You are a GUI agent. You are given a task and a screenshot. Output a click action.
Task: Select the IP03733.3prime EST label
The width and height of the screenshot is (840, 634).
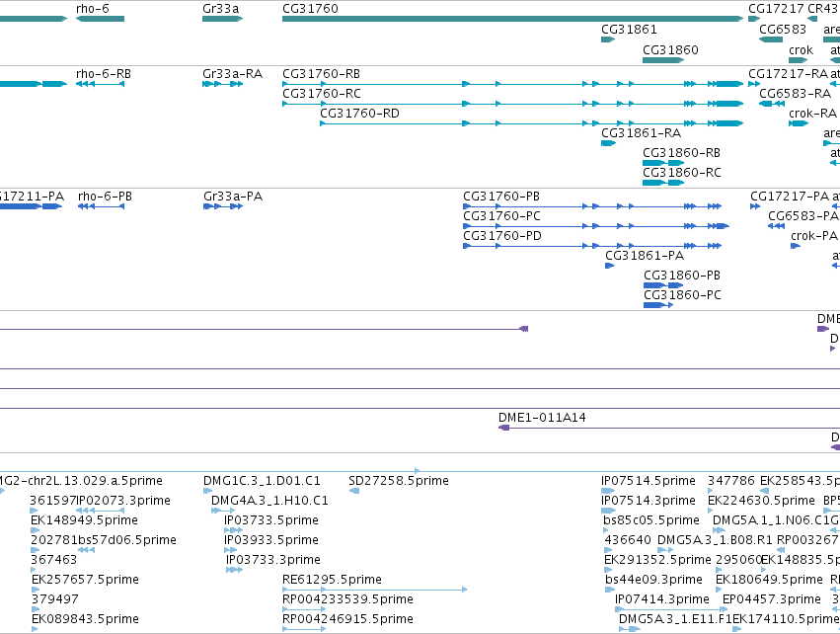tap(273, 561)
